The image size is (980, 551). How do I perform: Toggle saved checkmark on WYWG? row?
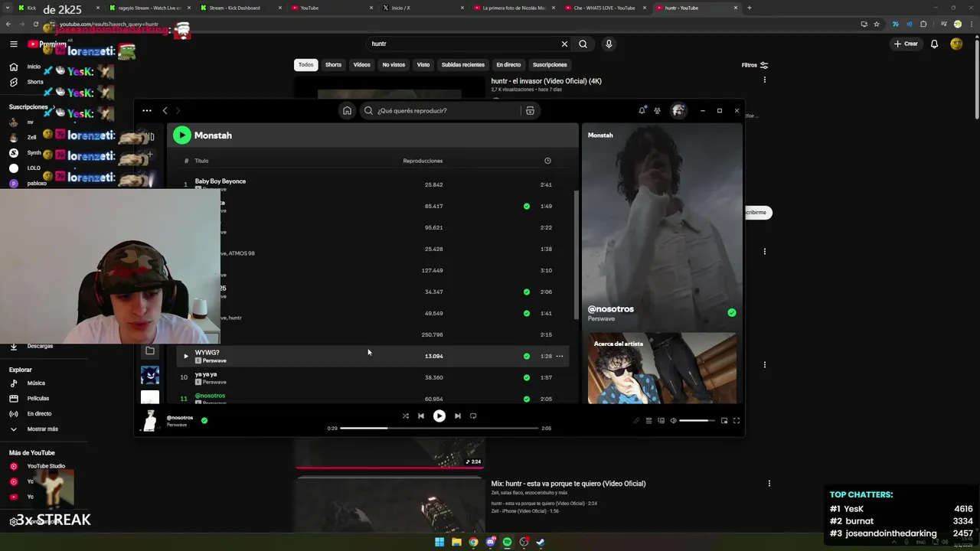tap(526, 356)
